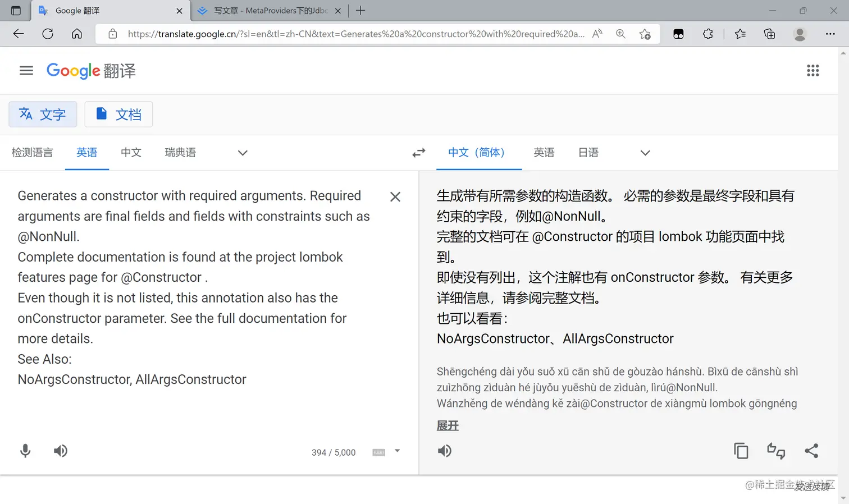Select 中文 as source language
The width and height of the screenshot is (849, 504).
[x=131, y=153]
